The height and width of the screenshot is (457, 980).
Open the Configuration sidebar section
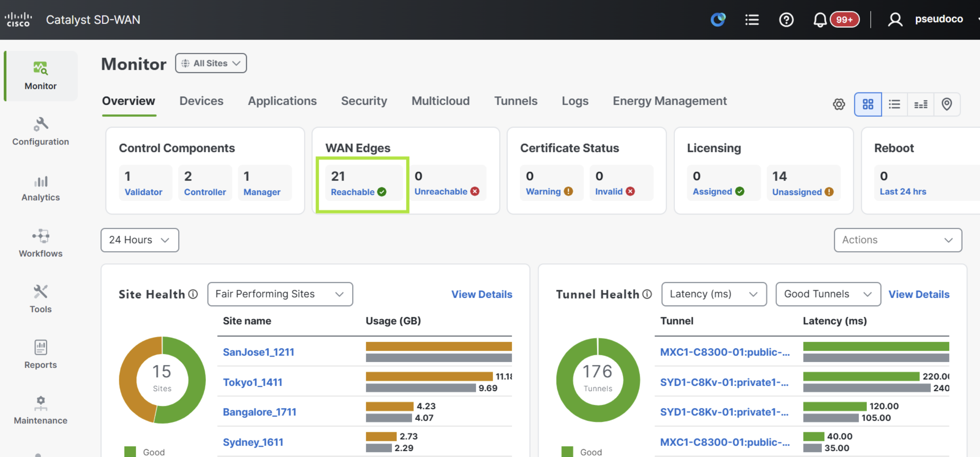click(x=41, y=131)
